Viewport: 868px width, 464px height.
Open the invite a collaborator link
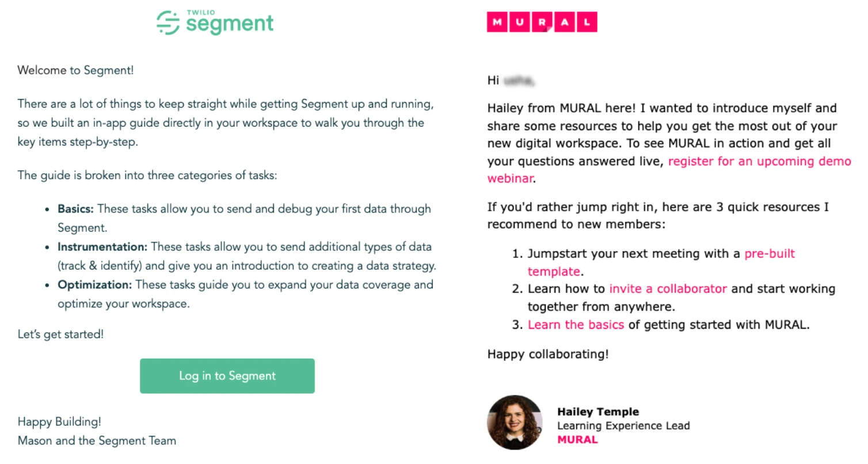[668, 289]
